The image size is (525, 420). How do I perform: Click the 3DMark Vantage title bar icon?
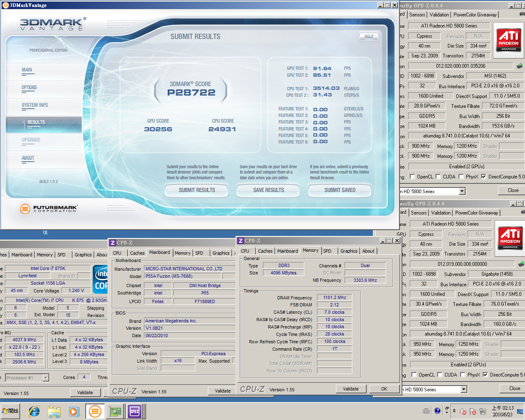click(5, 5)
